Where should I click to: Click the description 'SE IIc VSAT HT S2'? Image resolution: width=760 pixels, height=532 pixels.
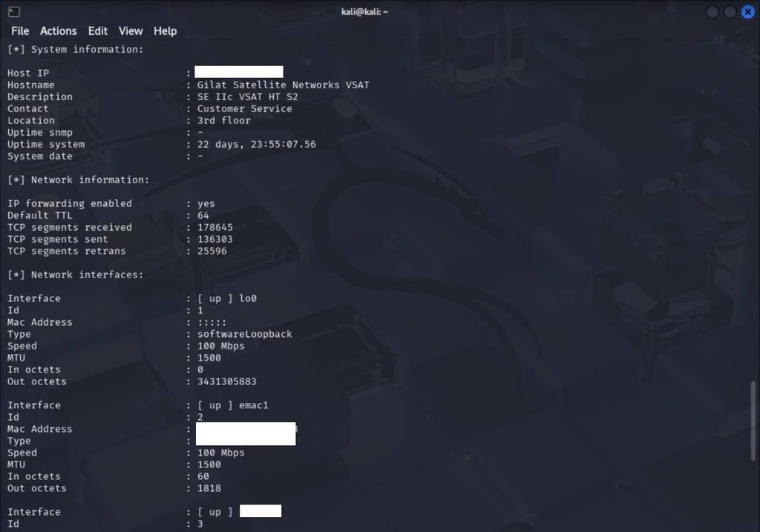[x=247, y=97]
